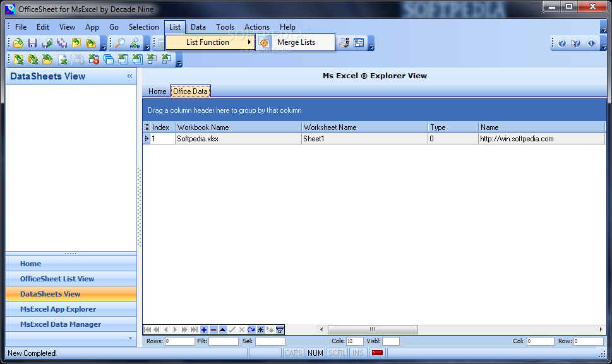The width and height of the screenshot is (612, 364).
Task: Go to first record in navigator
Action: click(x=148, y=330)
